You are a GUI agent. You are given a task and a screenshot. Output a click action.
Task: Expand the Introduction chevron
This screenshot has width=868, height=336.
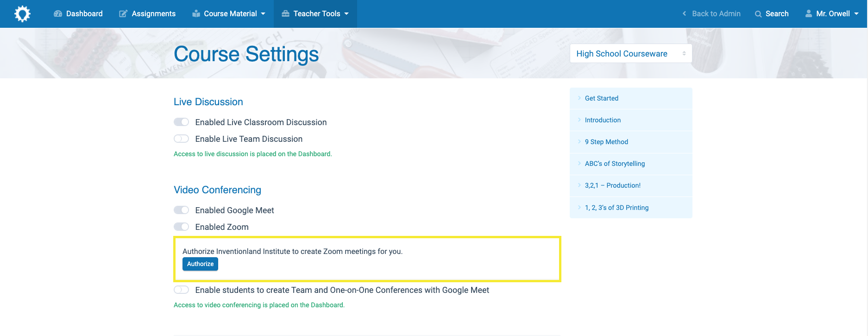point(579,120)
